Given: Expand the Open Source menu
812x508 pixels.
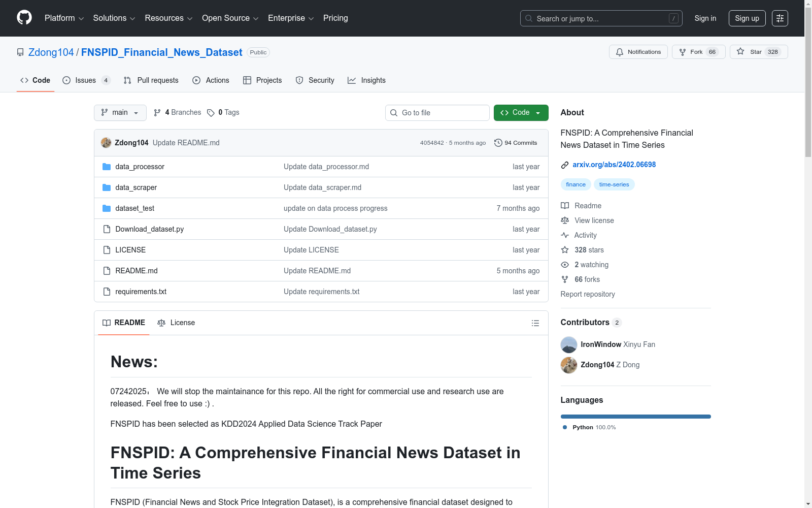Looking at the screenshot, I should [x=230, y=18].
